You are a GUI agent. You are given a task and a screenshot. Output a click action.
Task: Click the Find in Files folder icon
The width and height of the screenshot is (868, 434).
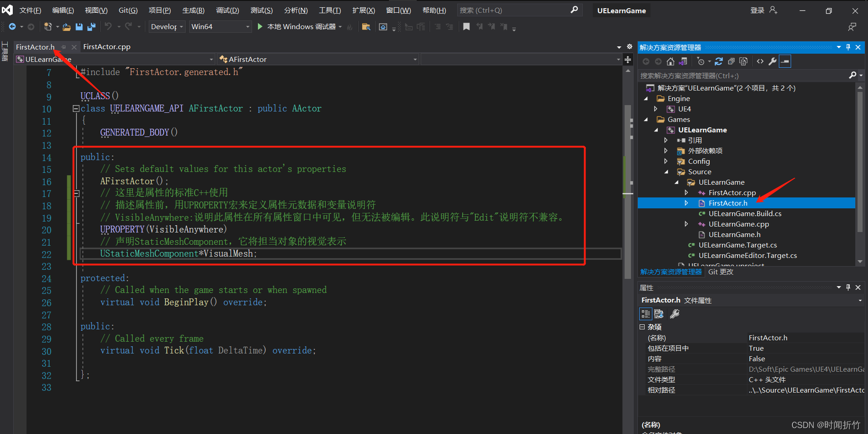tap(366, 27)
